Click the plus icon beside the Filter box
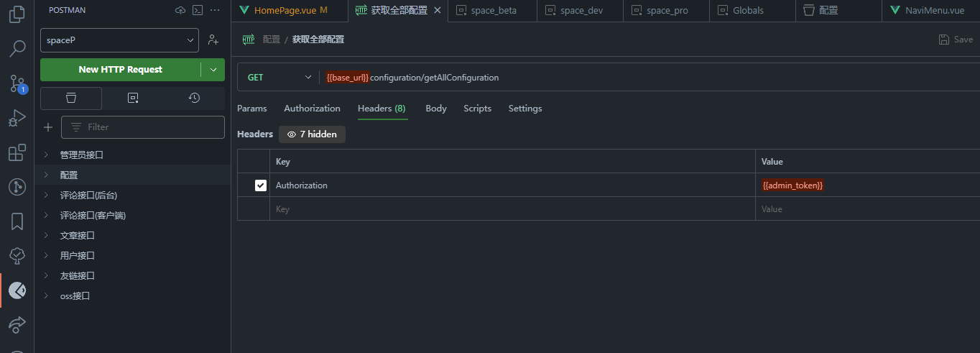980x353 pixels. [48, 127]
